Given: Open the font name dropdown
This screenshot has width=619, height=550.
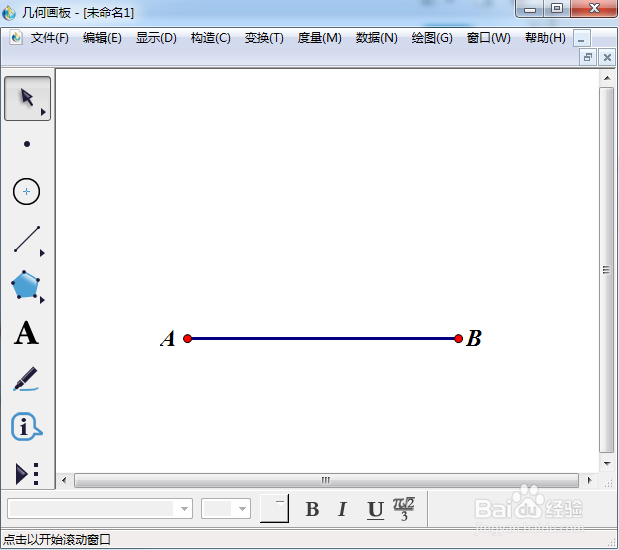Looking at the screenshot, I should 184,509.
